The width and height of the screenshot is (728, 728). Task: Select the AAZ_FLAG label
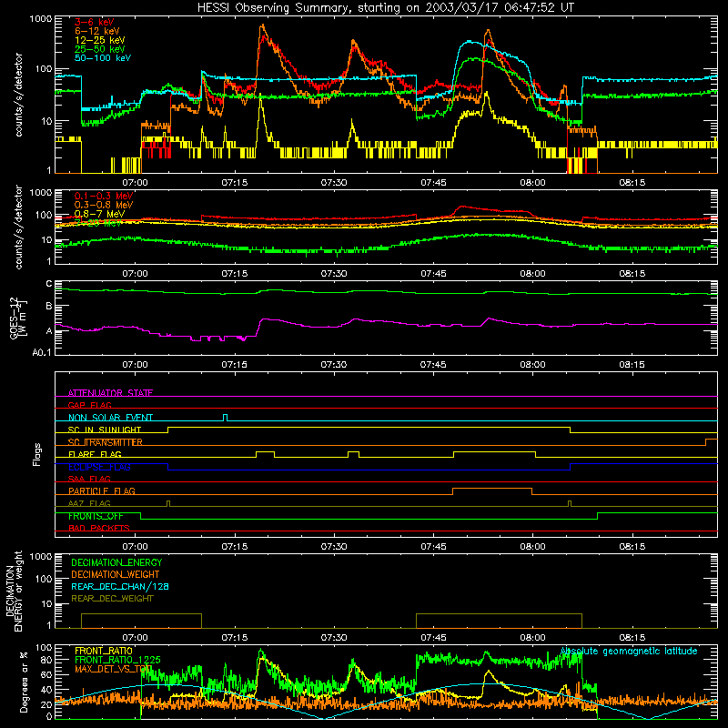click(x=89, y=503)
